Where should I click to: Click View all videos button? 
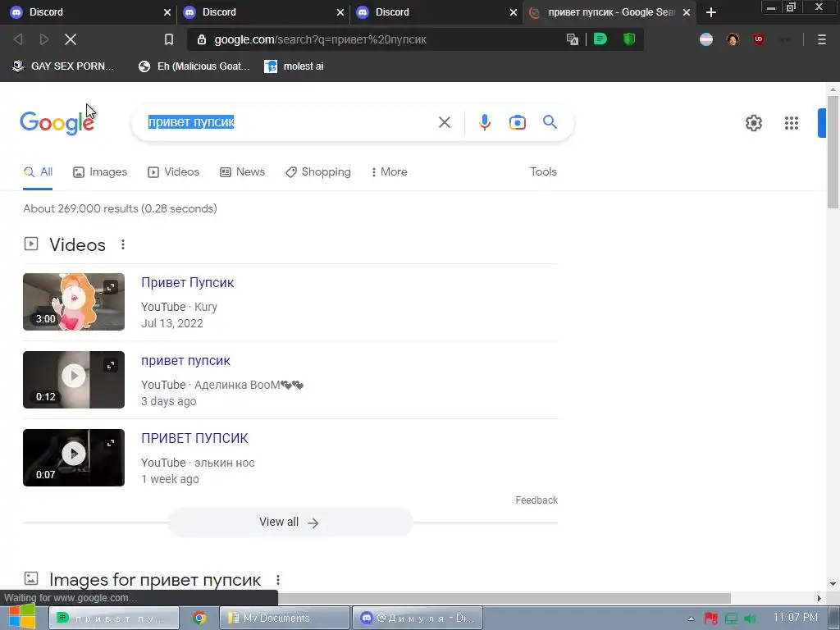290,523
